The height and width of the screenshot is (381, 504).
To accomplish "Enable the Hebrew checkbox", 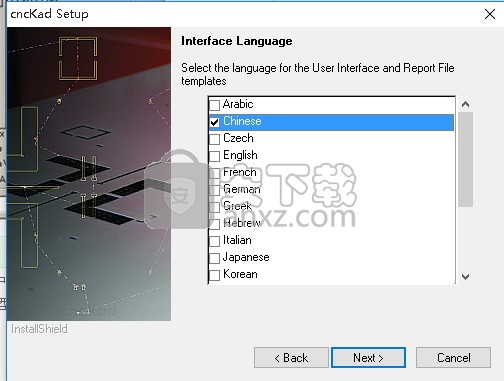I will [x=214, y=224].
